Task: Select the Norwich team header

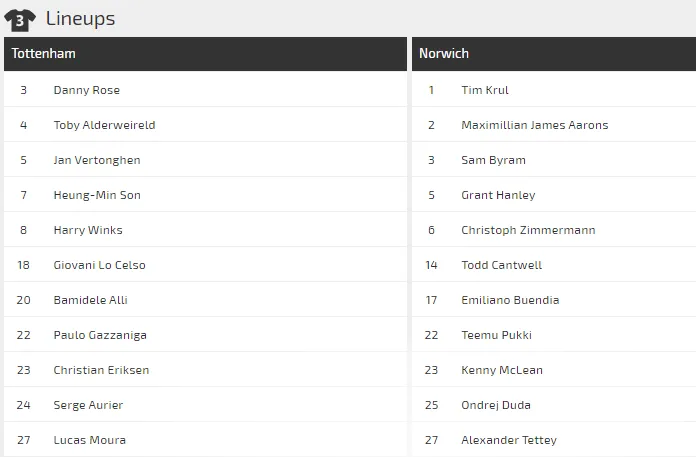Action: [x=444, y=54]
